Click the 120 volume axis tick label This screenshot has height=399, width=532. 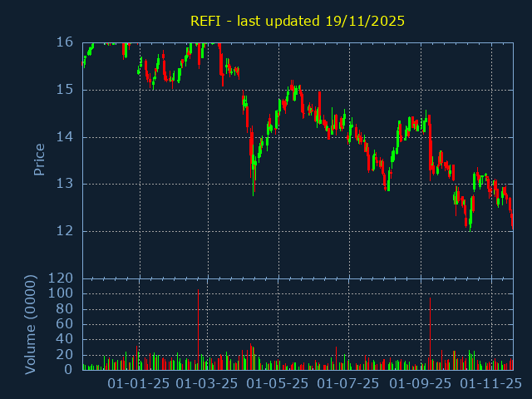coord(62,278)
